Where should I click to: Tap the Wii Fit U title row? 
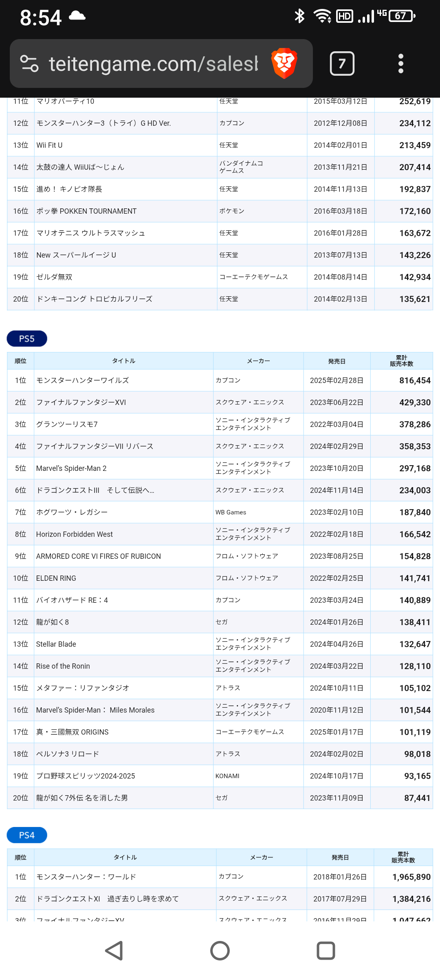click(x=50, y=145)
